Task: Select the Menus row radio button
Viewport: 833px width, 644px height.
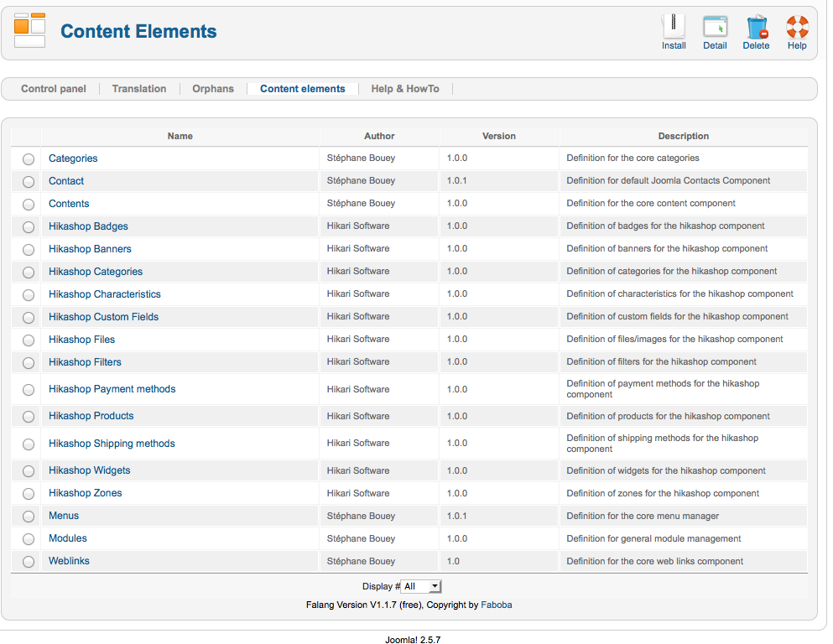Action: [x=29, y=517]
